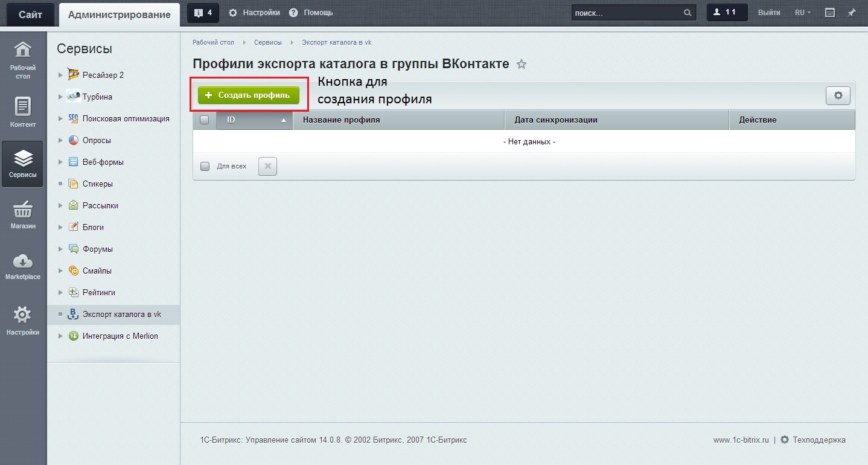
Task: Add page to favorites via star icon
Action: (522, 64)
